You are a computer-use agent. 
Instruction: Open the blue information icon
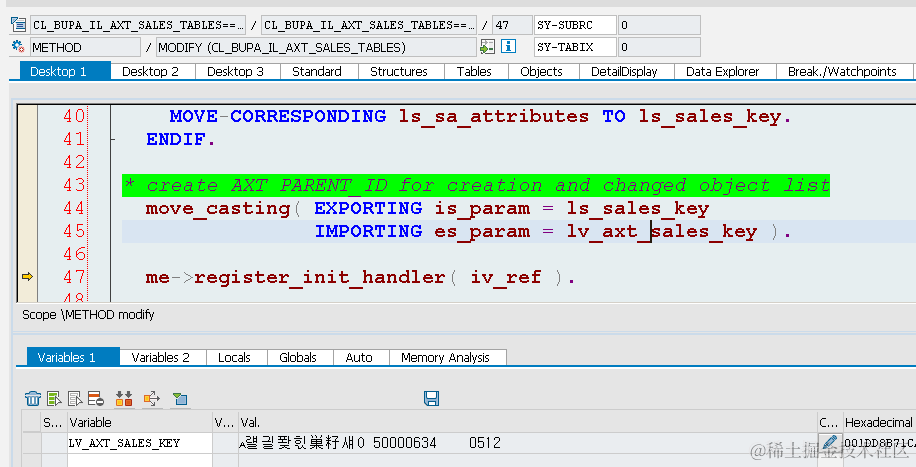coord(508,47)
